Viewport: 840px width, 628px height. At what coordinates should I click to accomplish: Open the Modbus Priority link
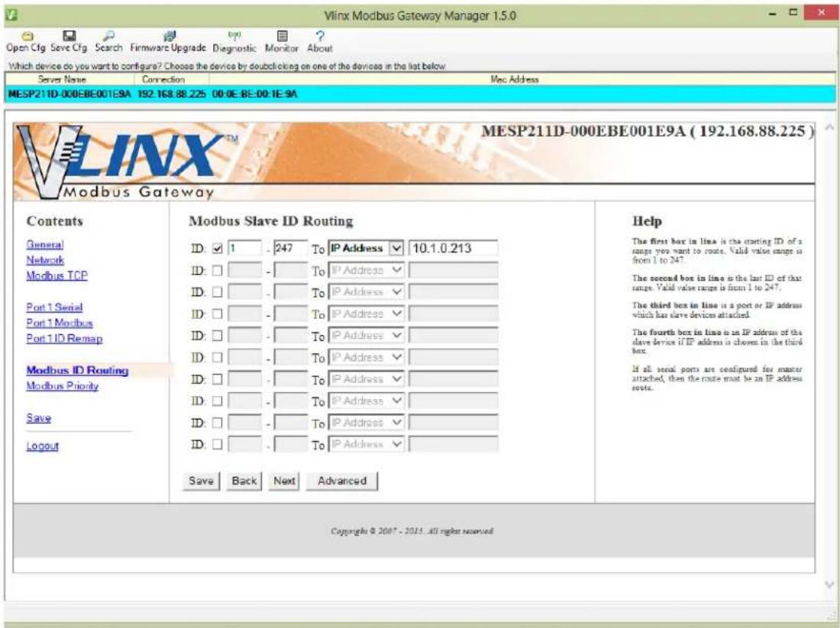click(62, 386)
